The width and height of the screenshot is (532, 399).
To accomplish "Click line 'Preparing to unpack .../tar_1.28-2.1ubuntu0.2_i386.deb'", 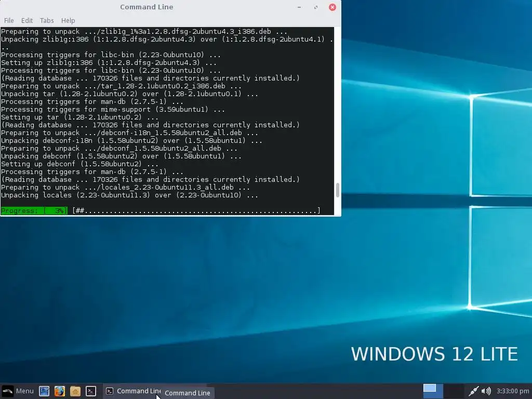I will pyautogui.click(x=121, y=86).
